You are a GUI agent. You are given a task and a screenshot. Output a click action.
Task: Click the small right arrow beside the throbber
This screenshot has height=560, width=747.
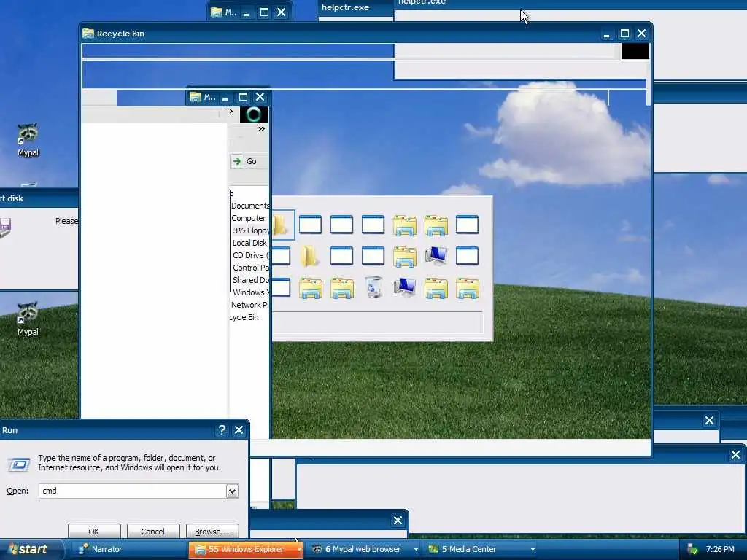[231, 111]
